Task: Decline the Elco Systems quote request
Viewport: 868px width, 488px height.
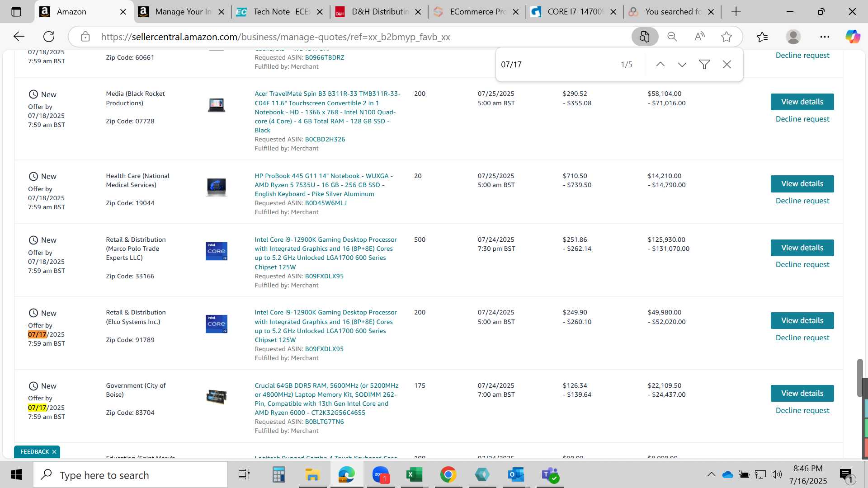Action: coord(802,338)
